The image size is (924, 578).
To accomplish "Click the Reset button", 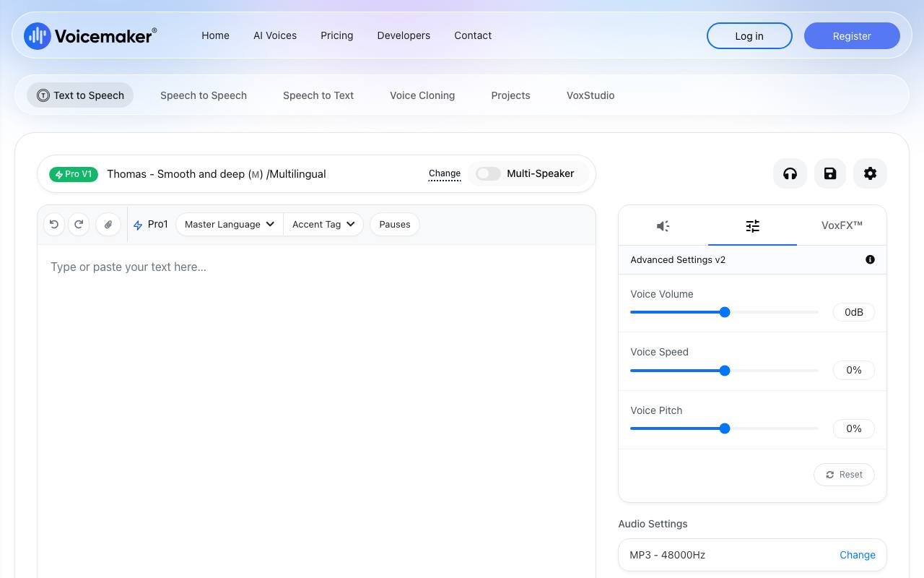I will click(x=844, y=475).
